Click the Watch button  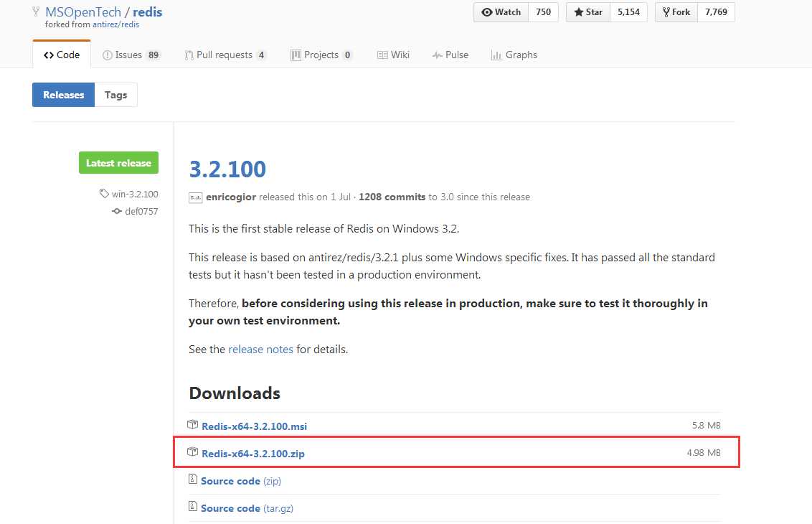[501, 12]
